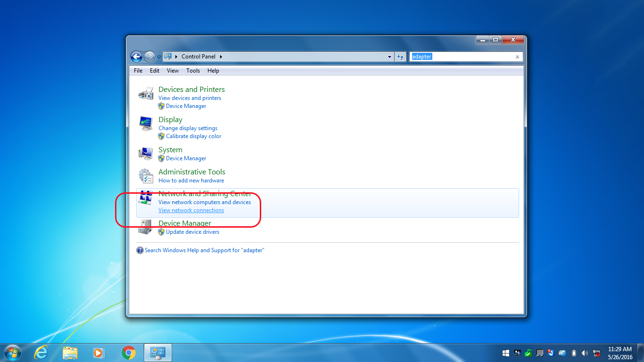Expand the arrow after Control Panel breadcrumb
Viewport: 644px width, 362px height.
221,57
